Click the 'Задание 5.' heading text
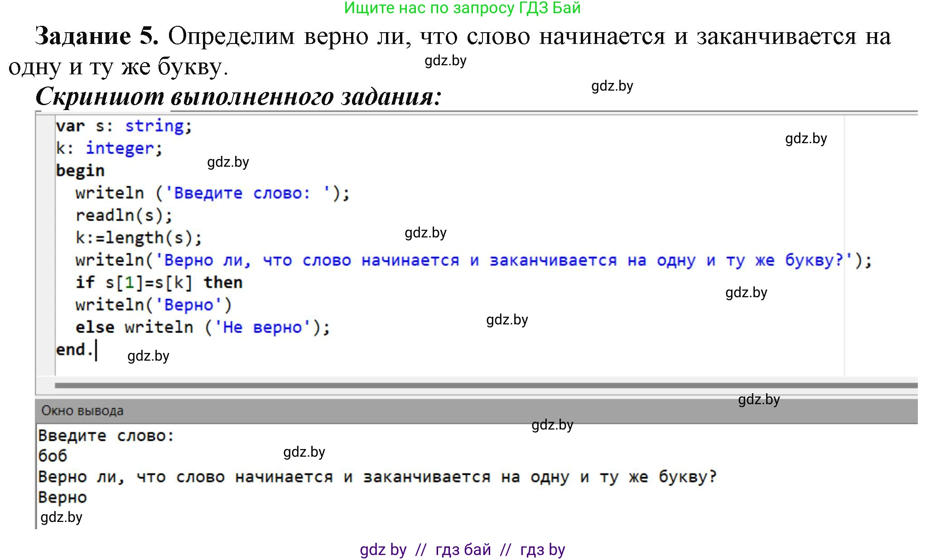Image resolution: width=926 pixels, height=560 pixels. 97,36
